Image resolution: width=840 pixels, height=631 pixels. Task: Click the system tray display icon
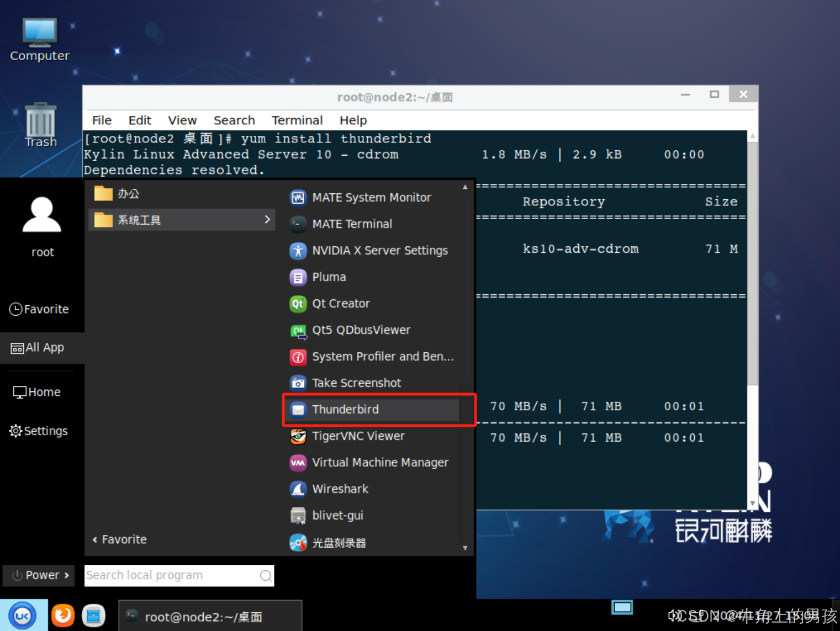tap(622, 607)
